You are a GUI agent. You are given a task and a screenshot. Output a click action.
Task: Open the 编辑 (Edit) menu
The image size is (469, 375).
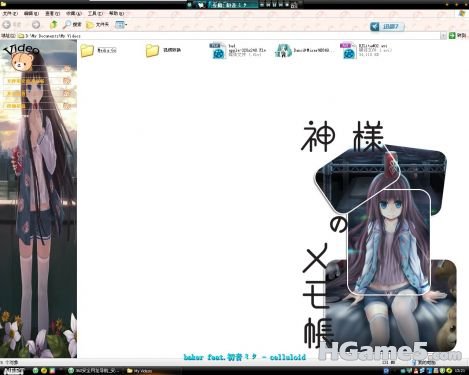31,14
